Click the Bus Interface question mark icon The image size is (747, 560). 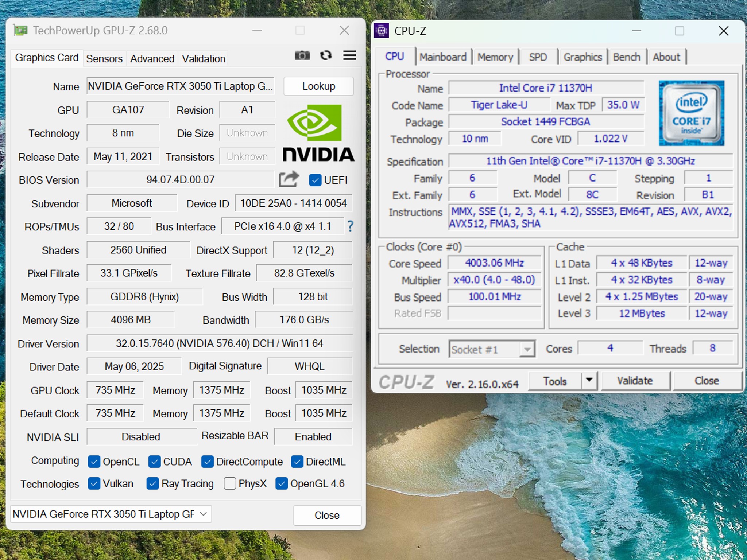click(x=350, y=226)
